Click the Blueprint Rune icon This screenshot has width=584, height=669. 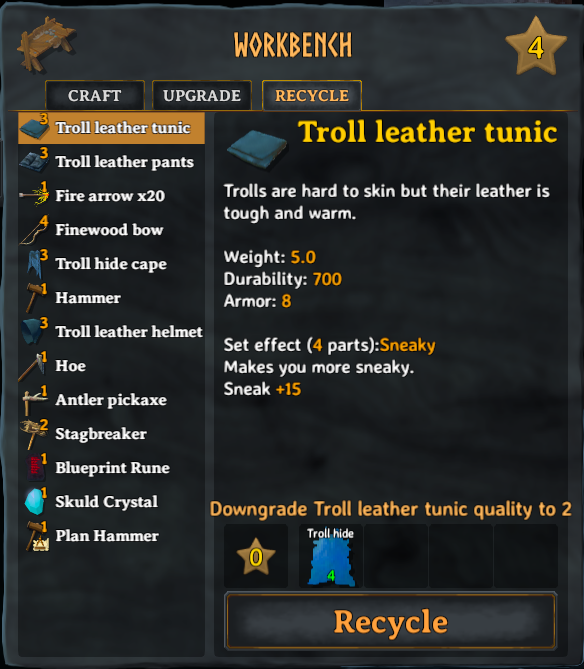click(x=36, y=468)
